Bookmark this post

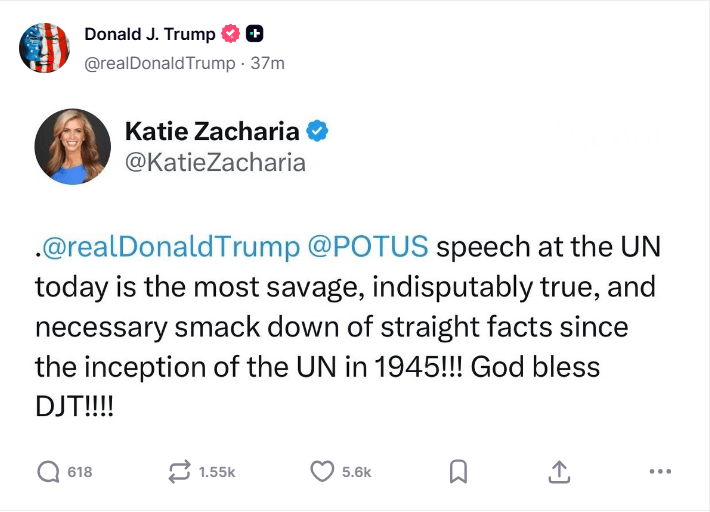pyautogui.click(x=458, y=471)
